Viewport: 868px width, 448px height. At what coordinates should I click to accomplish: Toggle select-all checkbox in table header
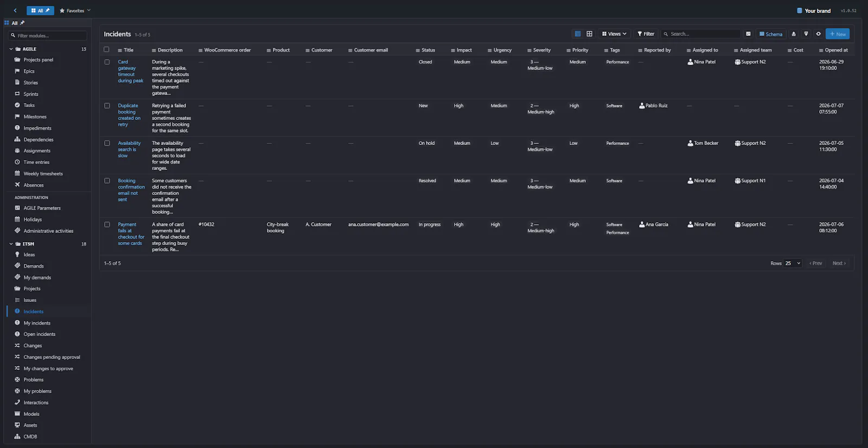click(x=106, y=49)
